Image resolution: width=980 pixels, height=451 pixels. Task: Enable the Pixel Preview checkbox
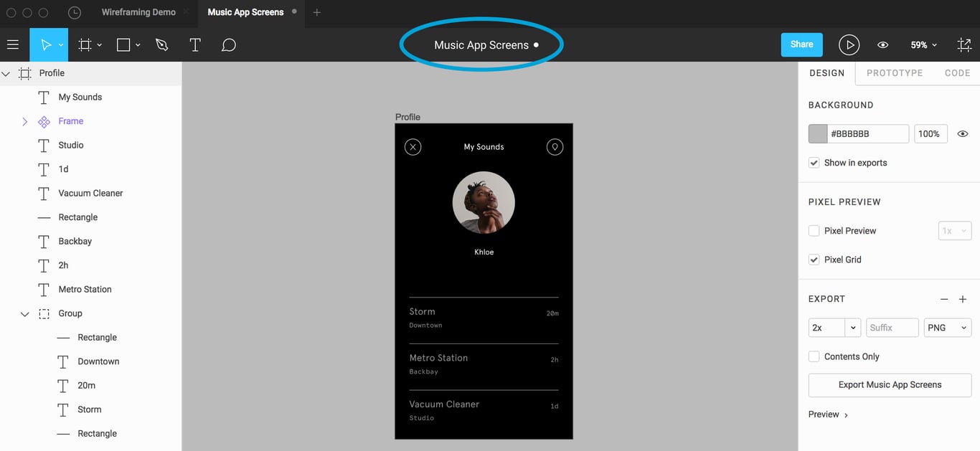coord(814,231)
